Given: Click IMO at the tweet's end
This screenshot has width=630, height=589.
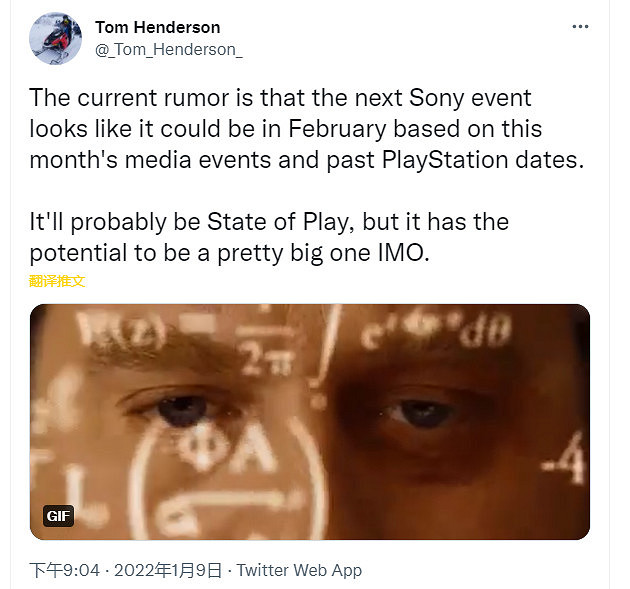Looking at the screenshot, I should click(x=403, y=253).
